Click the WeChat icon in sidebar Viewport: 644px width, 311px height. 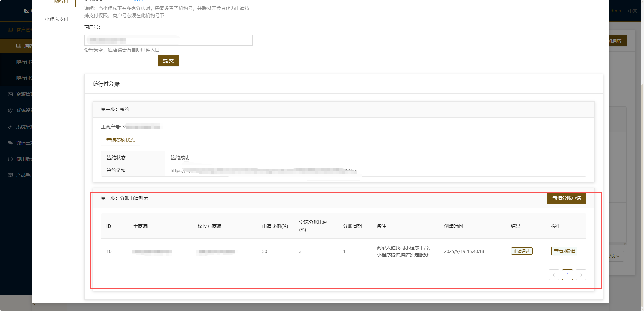[x=10, y=143]
